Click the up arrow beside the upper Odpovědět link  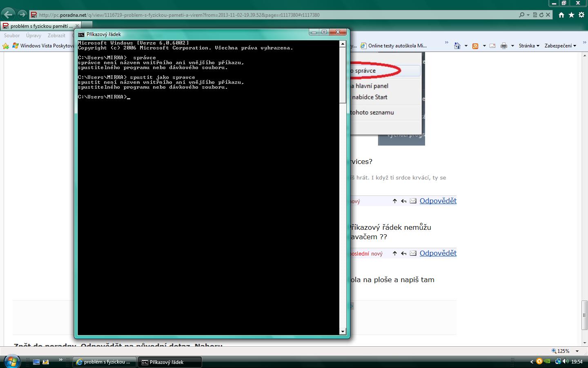coord(394,201)
